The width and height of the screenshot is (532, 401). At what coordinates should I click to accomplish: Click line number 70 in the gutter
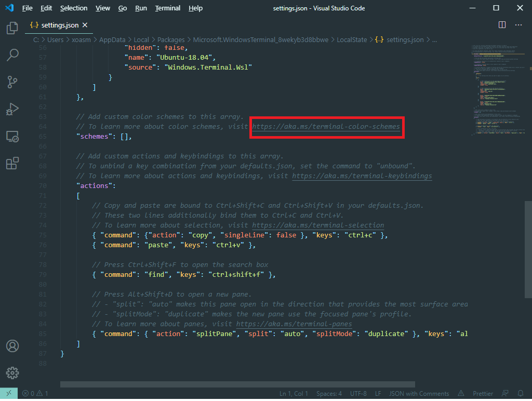[x=43, y=186]
